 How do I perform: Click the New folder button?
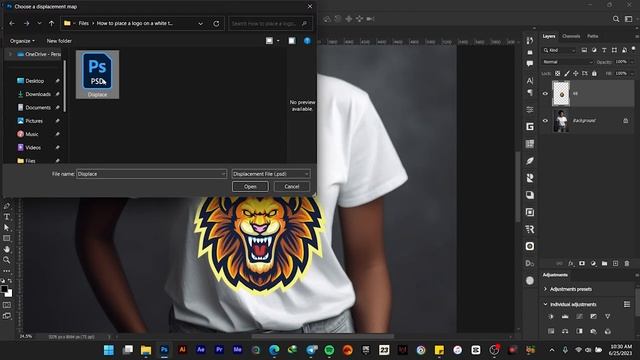[59, 41]
